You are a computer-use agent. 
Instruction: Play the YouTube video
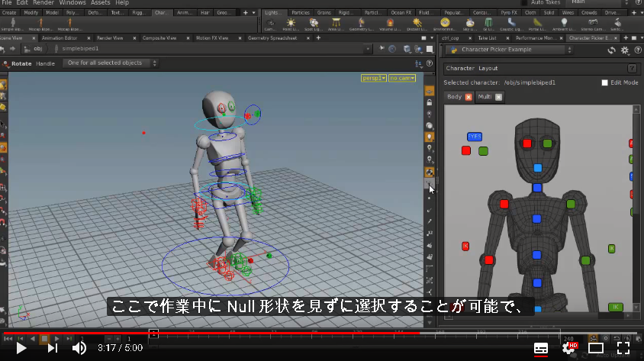[21, 348]
